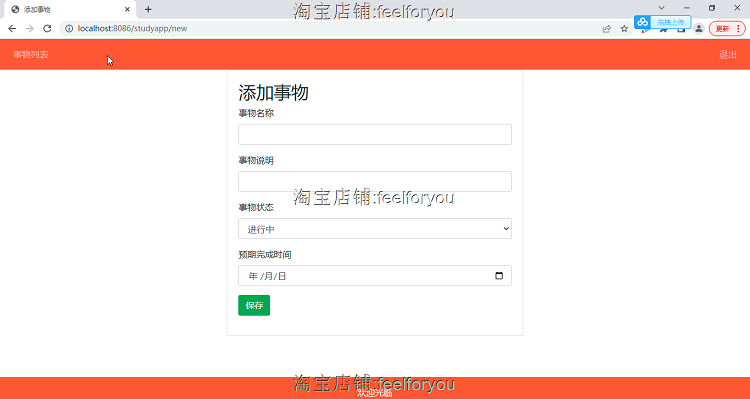
Task: Go back to the previous page
Action: [x=12, y=29]
